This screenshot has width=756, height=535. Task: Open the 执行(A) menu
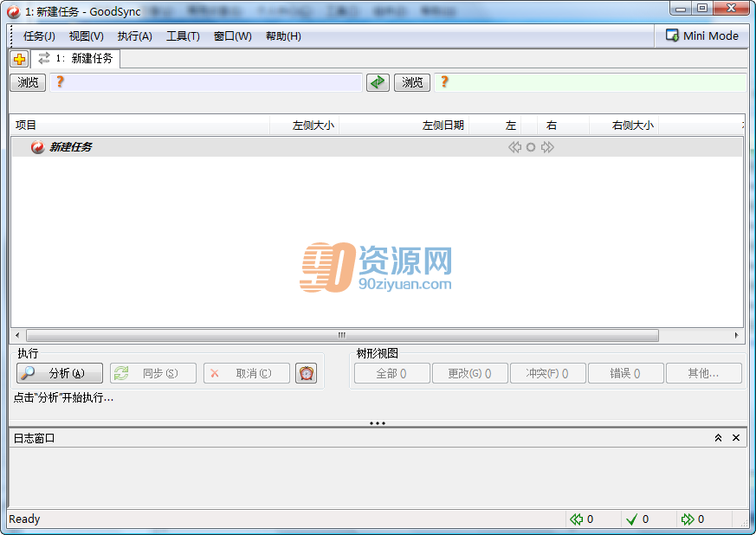click(x=134, y=36)
